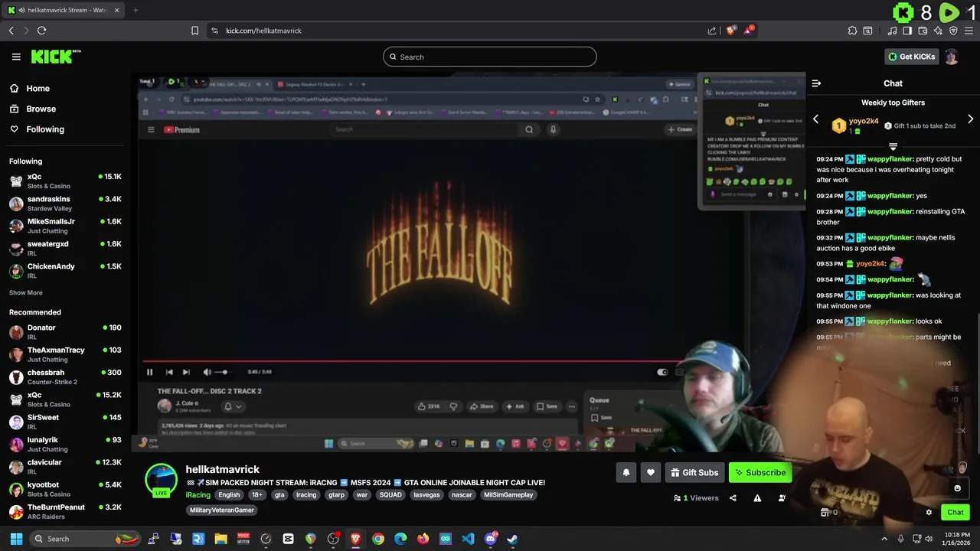Open the Kick hamburger menu
The width and height of the screenshot is (980, 551).
coord(16,57)
